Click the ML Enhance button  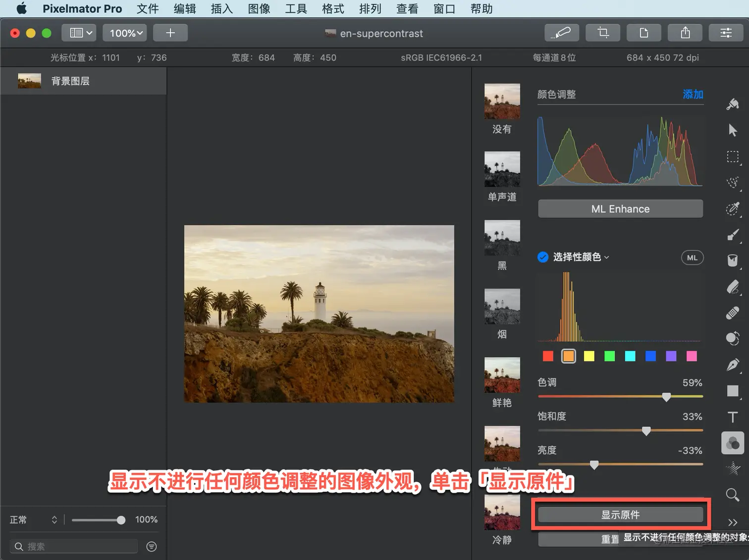point(620,208)
